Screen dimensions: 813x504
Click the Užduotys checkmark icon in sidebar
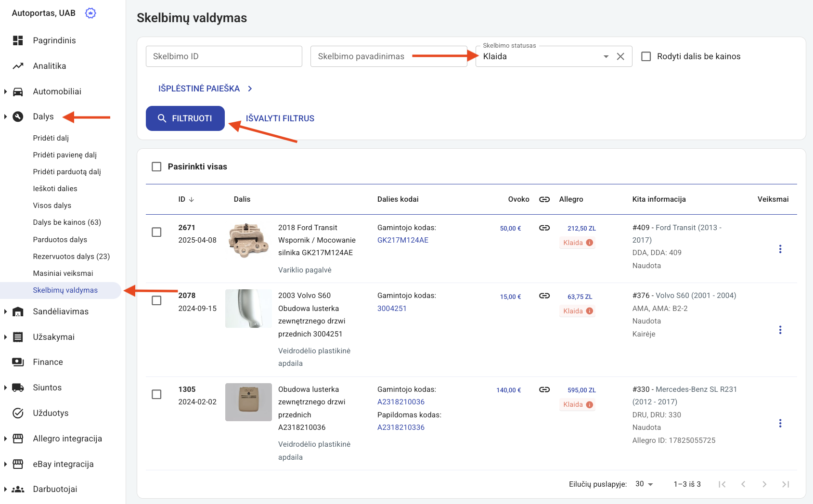[18, 413]
